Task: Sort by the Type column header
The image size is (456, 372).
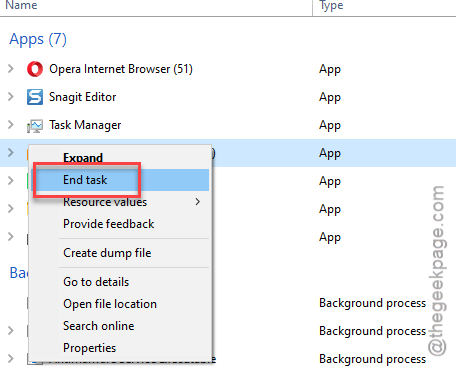Action: coord(331,5)
